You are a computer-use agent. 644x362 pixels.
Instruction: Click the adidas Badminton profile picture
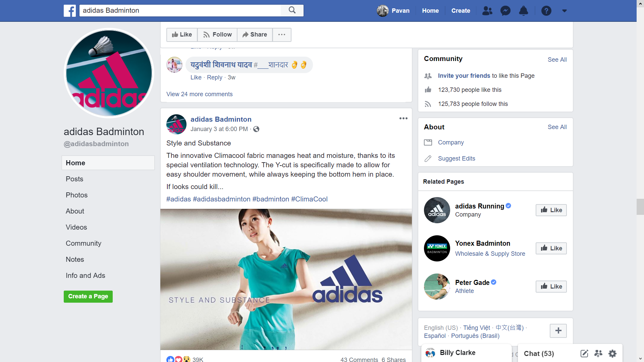point(109,73)
